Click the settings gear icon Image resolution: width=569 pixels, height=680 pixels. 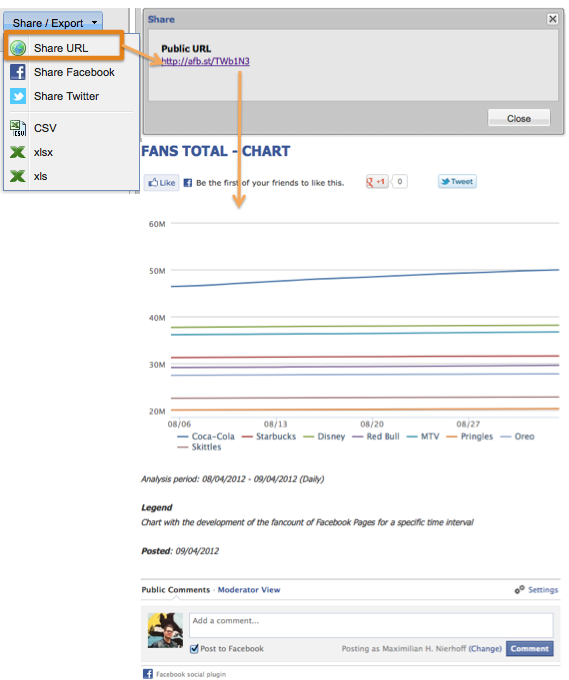pos(520,590)
